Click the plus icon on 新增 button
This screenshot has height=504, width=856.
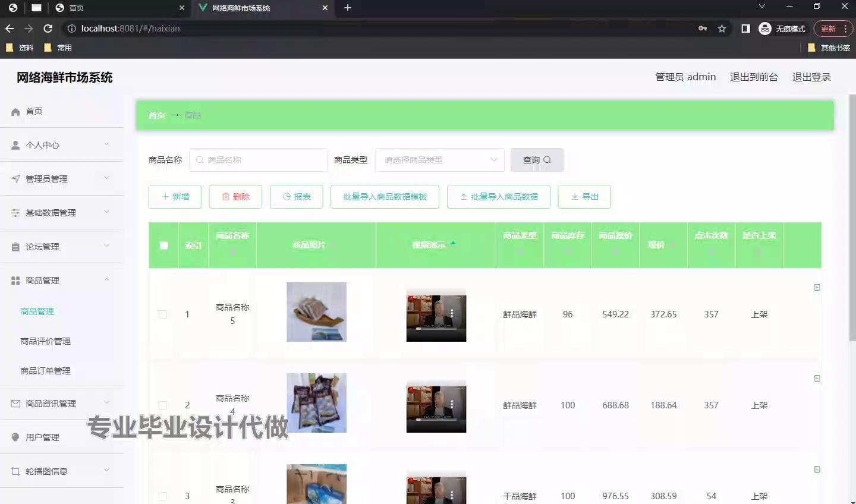pos(165,197)
